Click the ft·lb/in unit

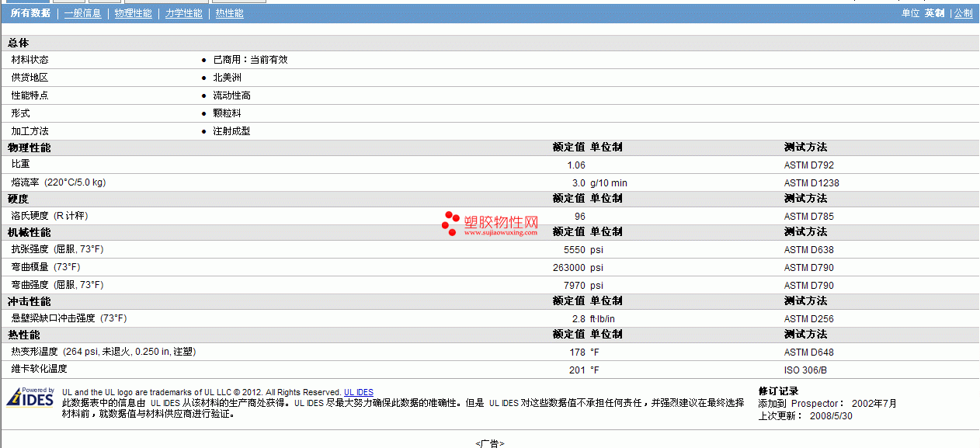coord(604,319)
